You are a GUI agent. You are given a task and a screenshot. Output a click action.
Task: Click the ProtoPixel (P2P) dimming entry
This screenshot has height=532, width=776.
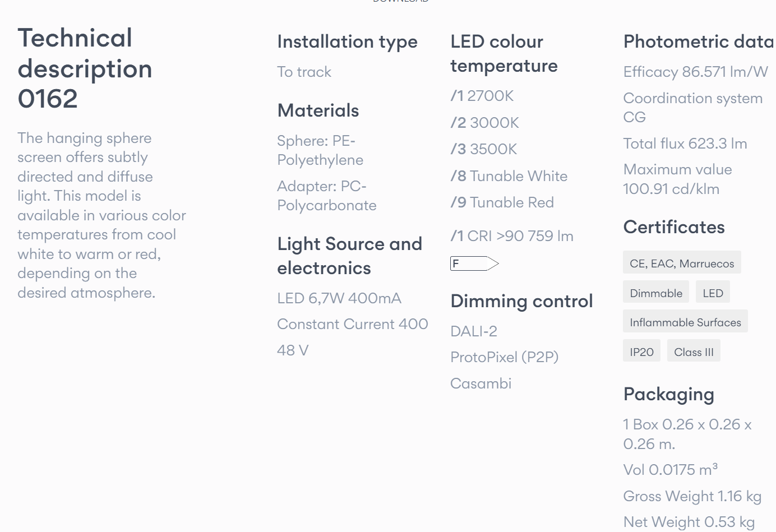[x=505, y=357]
